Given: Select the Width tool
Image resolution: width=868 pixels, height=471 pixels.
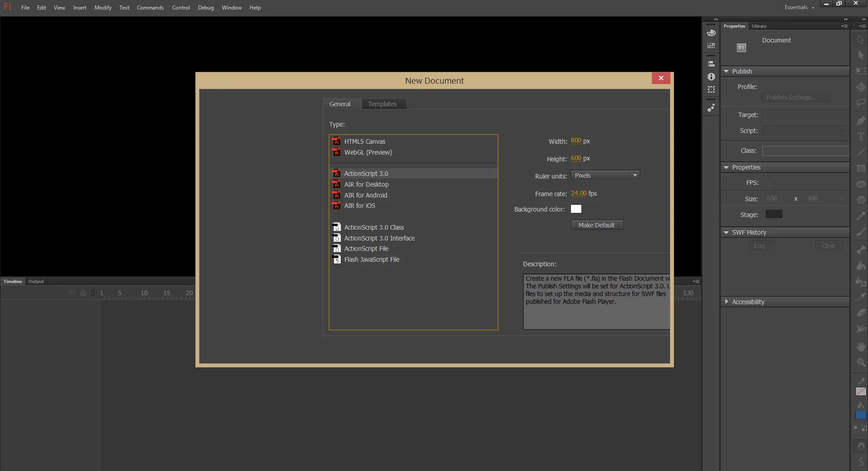Looking at the screenshot, I should (861, 329).
